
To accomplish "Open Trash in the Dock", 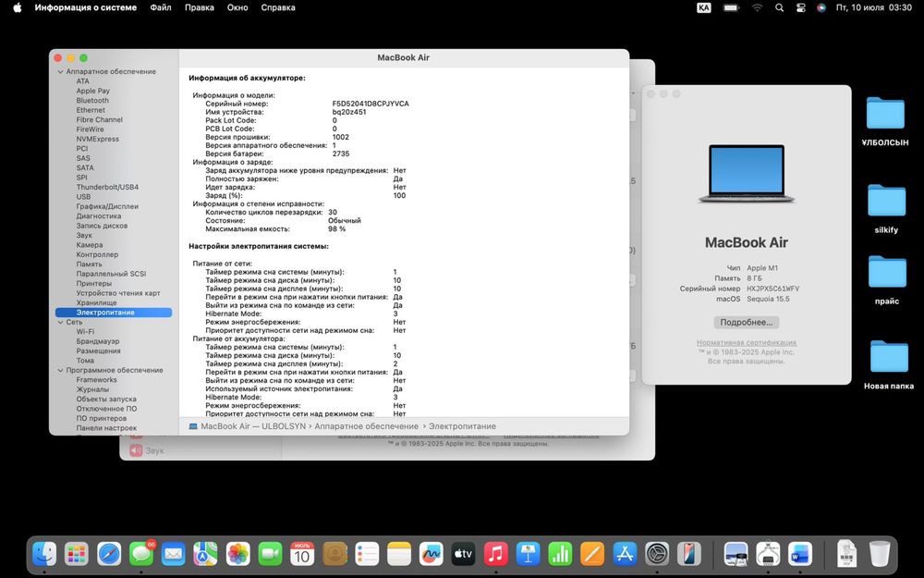I will tap(880, 554).
